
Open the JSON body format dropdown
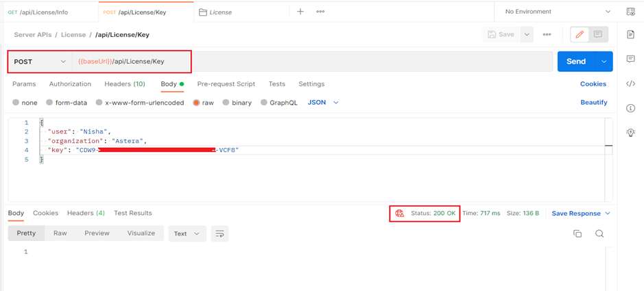[x=323, y=103]
